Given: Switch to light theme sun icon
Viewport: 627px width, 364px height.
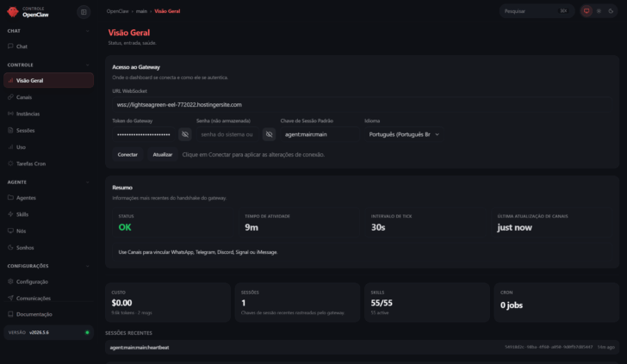Looking at the screenshot, I should tap(599, 11).
